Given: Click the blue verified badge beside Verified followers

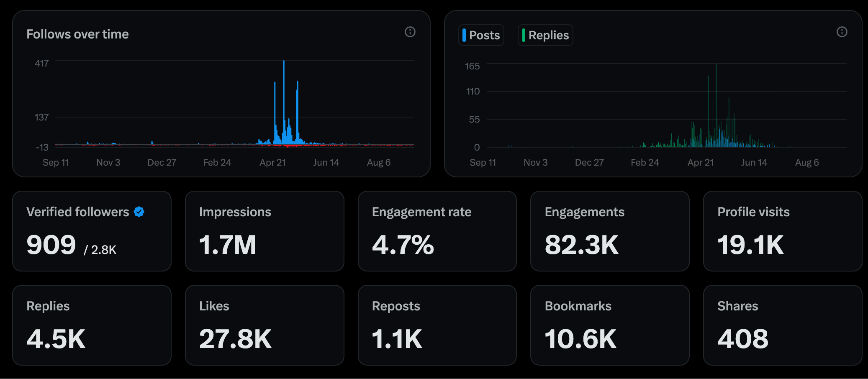Looking at the screenshot, I should point(139,212).
